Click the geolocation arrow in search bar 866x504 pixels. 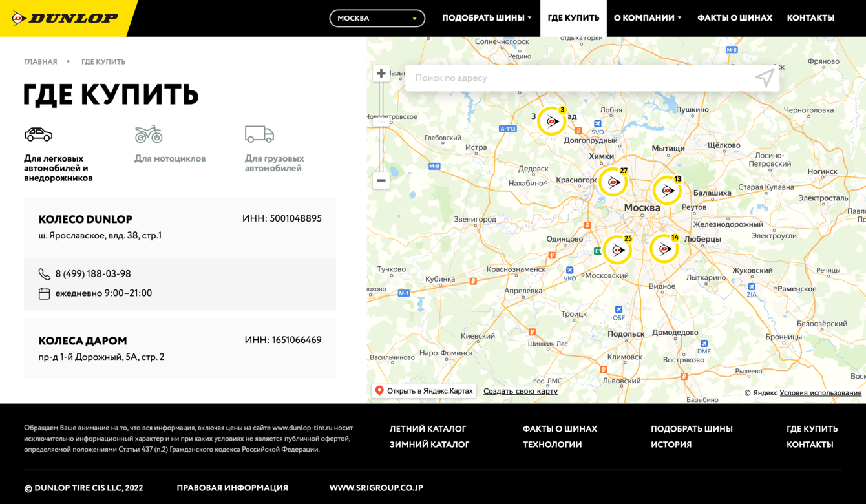(x=765, y=78)
